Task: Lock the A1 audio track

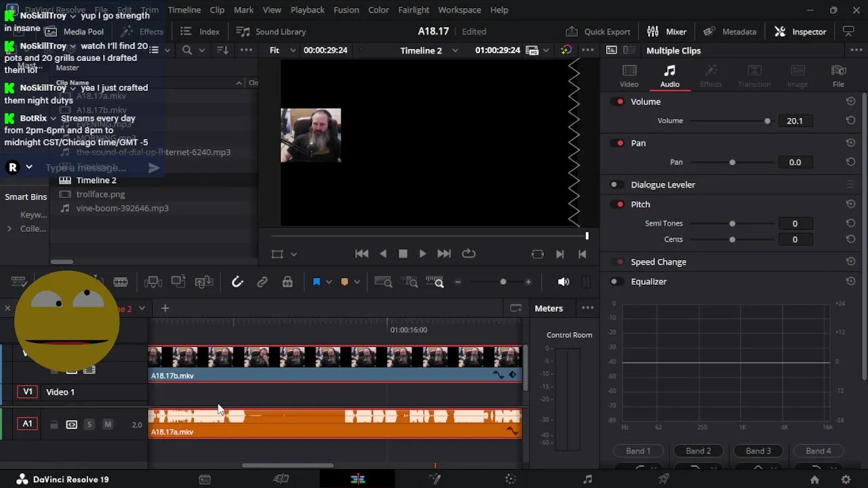Action: pyautogui.click(x=54, y=425)
